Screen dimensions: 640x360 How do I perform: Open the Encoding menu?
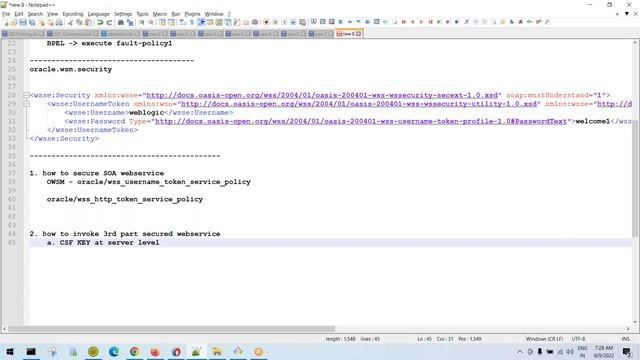click(73, 14)
